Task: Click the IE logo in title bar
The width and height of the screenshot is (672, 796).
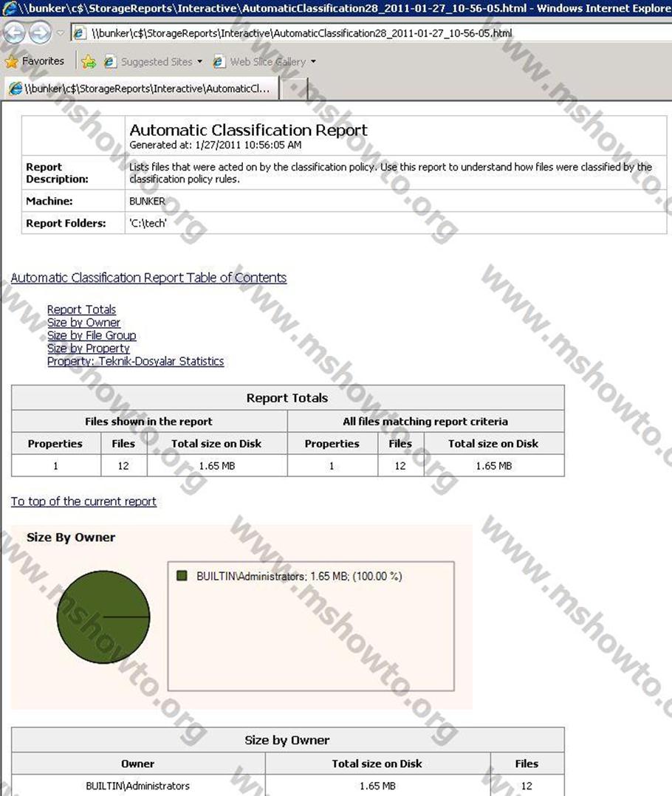Action: (9, 8)
